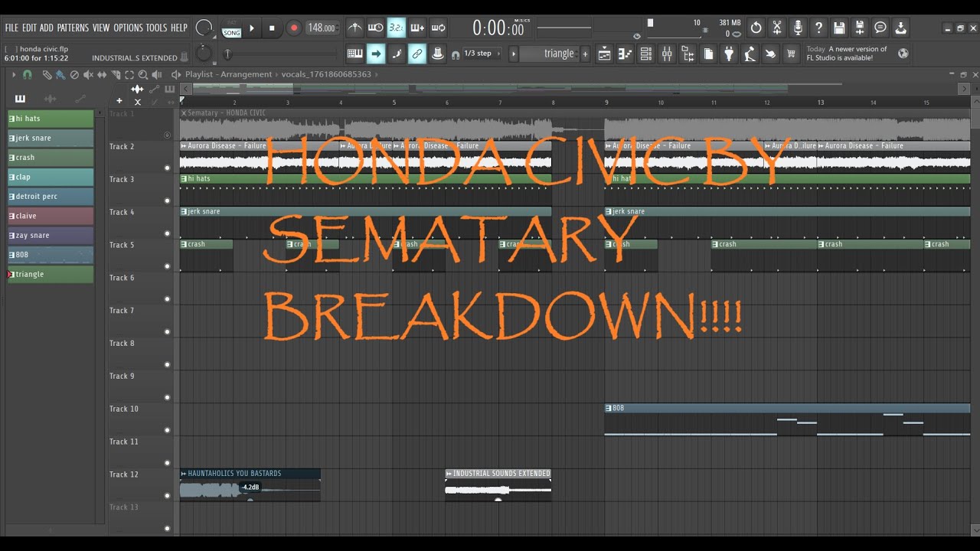This screenshot has width=980, height=551.
Task: Toggle link icon in recording panel
Action: pos(416,54)
